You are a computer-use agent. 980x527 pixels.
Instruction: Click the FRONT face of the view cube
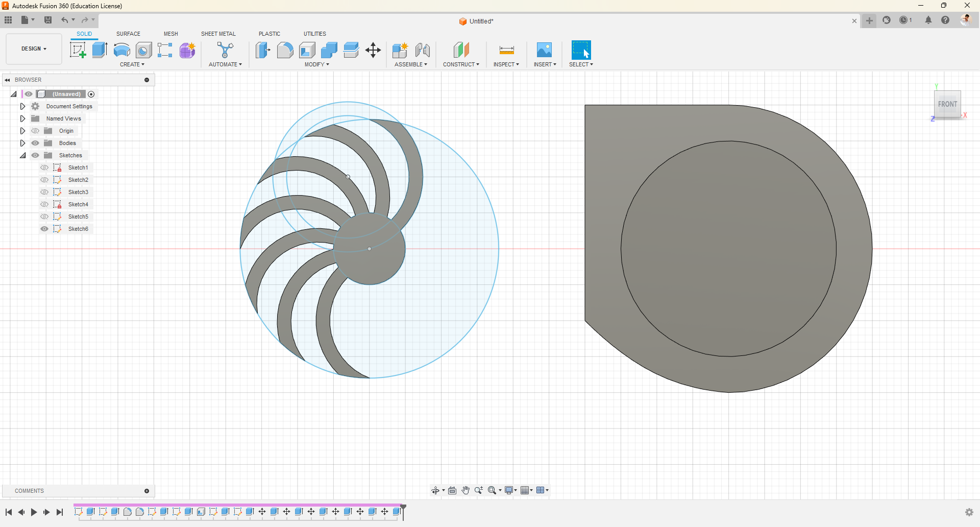pos(947,104)
